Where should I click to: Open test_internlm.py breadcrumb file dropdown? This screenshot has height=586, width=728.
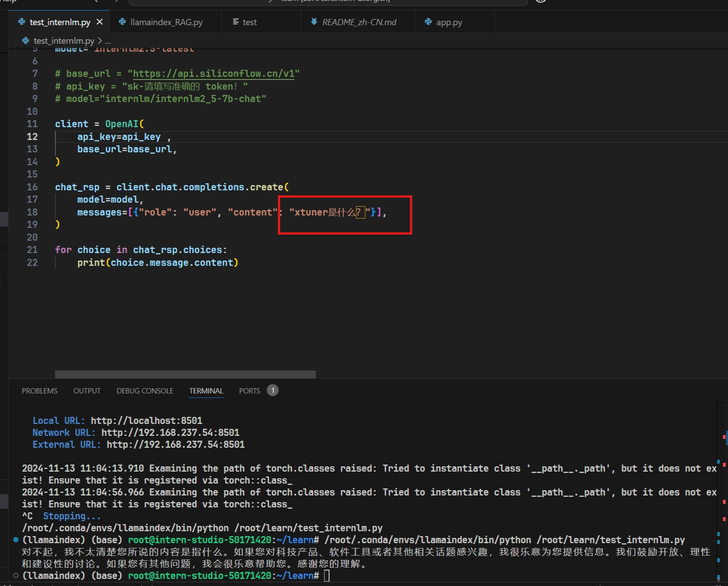64,40
